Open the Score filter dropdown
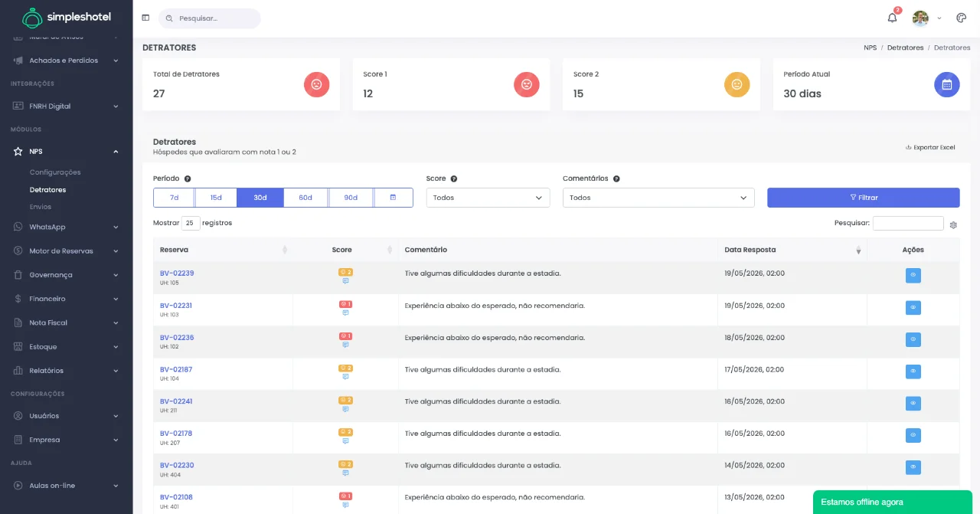Image resolution: width=980 pixels, height=514 pixels. pos(488,198)
